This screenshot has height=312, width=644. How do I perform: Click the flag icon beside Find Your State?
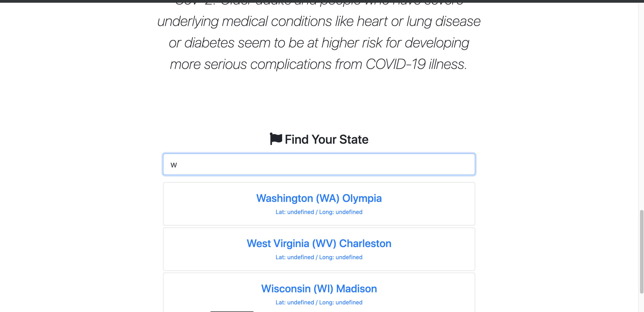click(276, 139)
